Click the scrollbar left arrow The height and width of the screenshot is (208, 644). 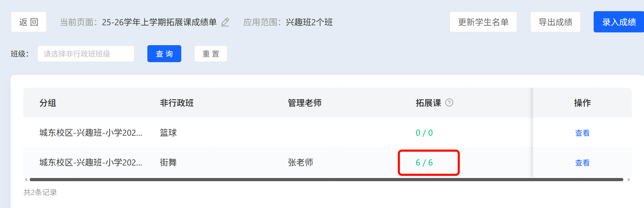tap(26, 180)
